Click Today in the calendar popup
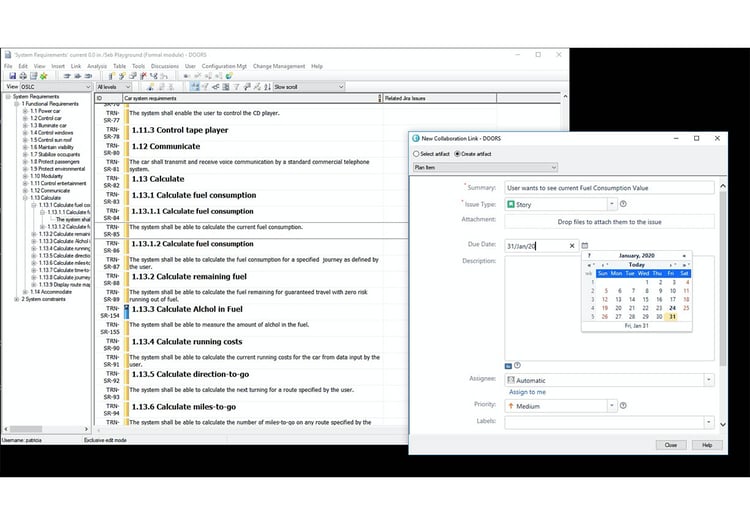Screen dimensions: 750x525 (636, 265)
